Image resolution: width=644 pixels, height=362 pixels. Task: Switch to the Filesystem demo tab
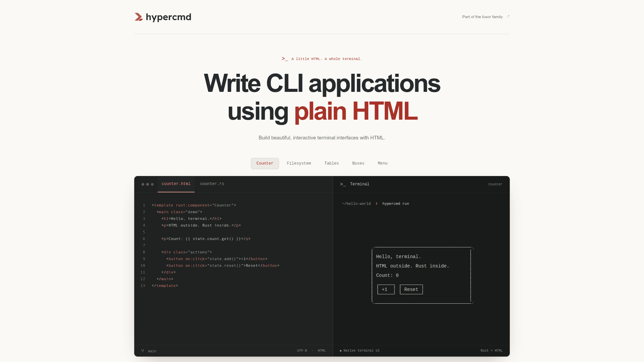[299, 164]
